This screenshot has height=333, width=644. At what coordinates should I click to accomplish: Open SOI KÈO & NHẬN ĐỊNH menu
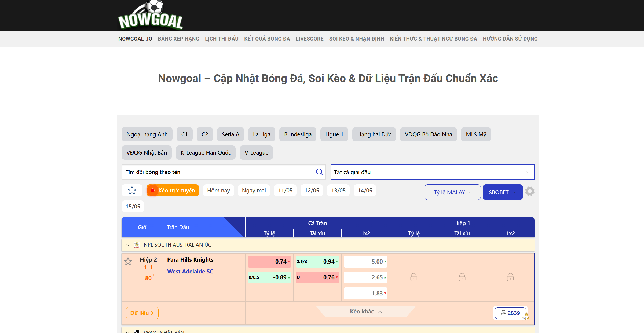pyautogui.click(x=357, y=39)
